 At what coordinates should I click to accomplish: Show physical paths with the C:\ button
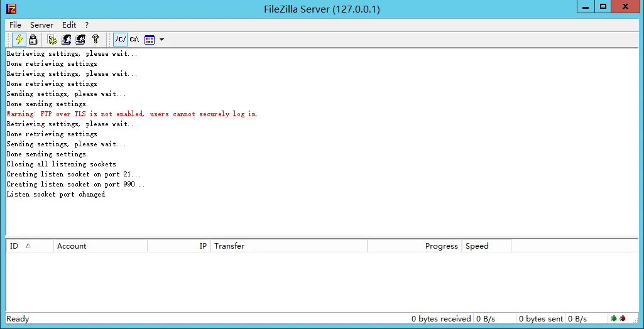click(x=134, y=40)
